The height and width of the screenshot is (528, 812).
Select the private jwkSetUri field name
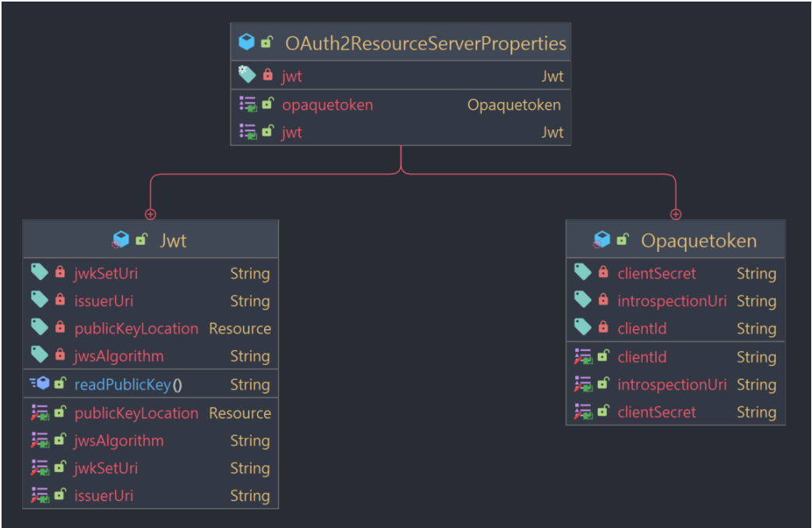coord(106,274)
